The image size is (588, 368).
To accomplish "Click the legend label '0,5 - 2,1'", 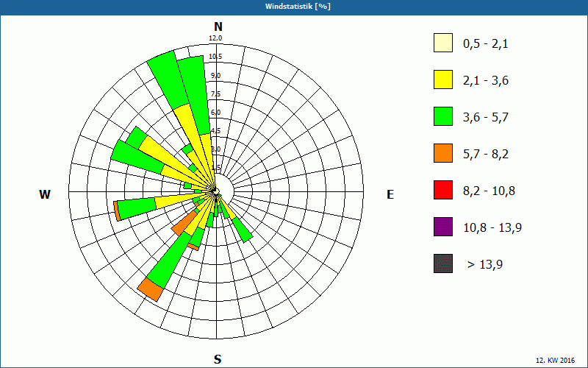I will point(486,44).
